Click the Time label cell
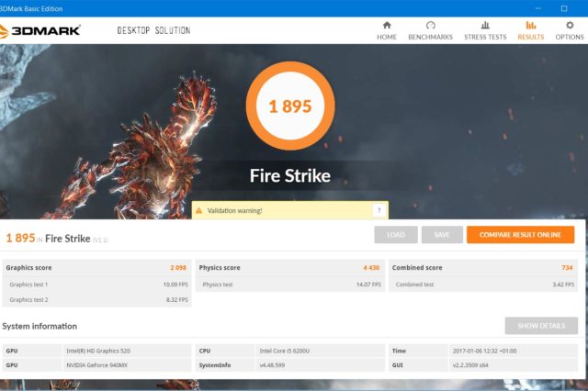Screen dimensions: 588x391 (418, 351)
